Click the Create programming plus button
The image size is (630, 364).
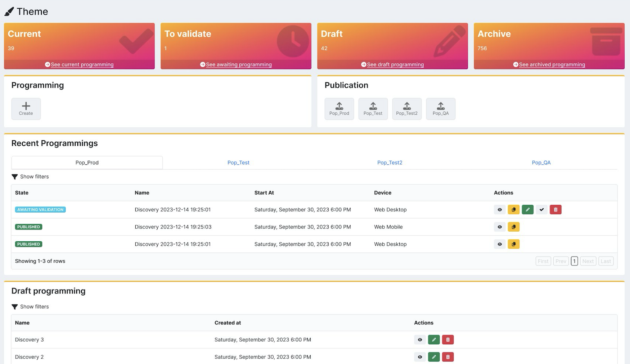coord(26,109)
